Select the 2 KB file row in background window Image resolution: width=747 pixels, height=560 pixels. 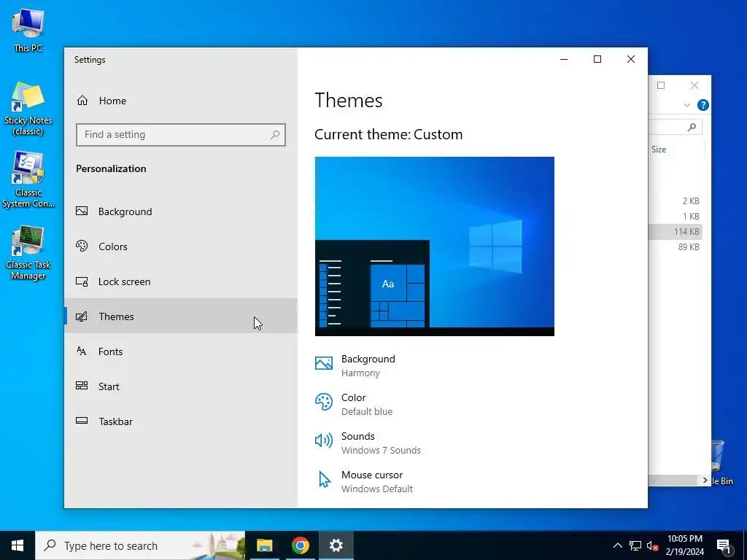click(675, 201)
